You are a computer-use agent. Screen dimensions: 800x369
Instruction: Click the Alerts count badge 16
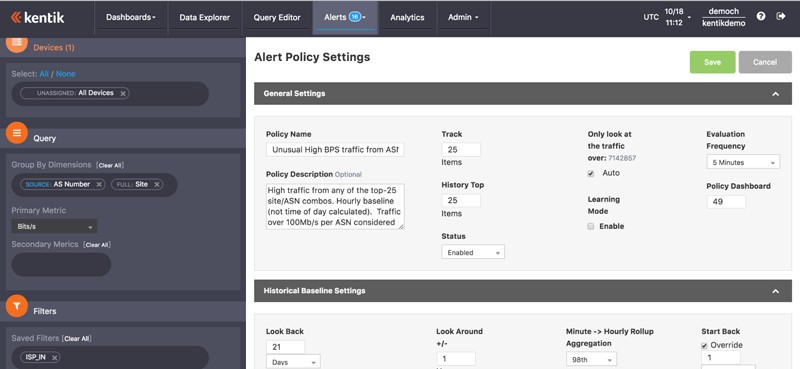[355, 17]
